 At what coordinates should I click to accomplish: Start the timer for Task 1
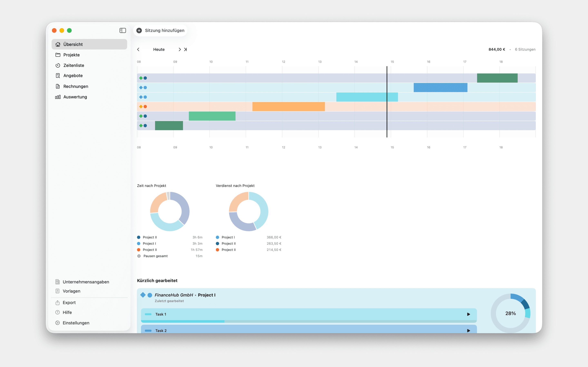pyautogui.click(x=468, y=314)
